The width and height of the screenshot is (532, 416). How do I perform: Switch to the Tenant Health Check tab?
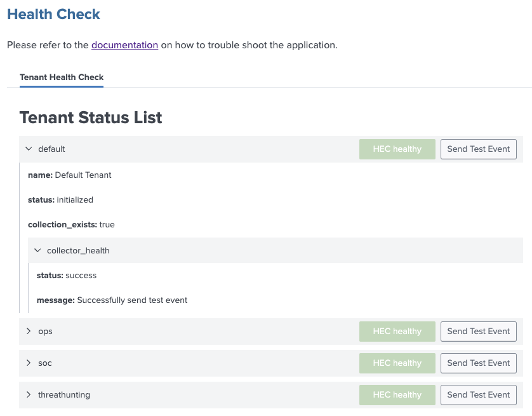tap(62, 77)
